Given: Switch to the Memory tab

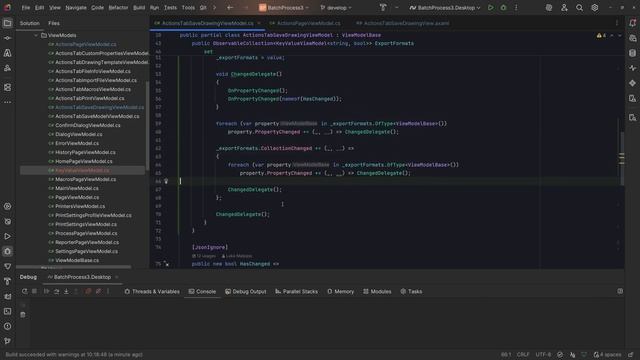Looking at the screenshot, I should click(x=341, y=291).
